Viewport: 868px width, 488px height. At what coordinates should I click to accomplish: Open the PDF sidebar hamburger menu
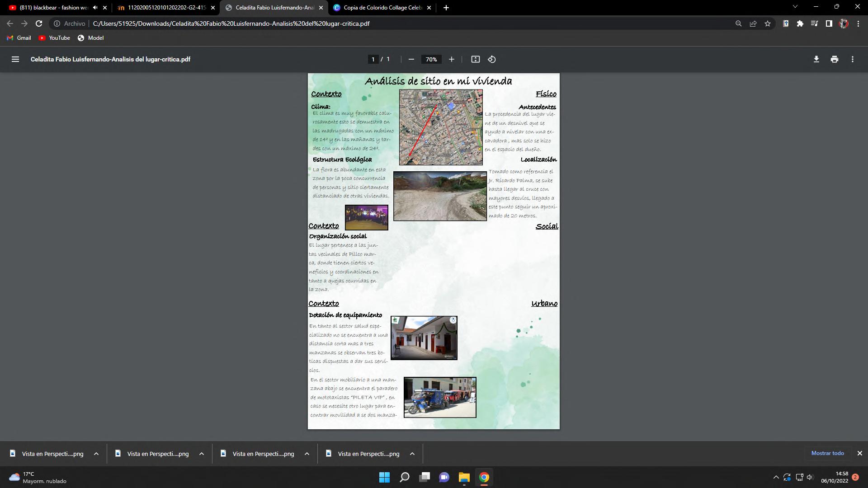click(x=15, y=59)
